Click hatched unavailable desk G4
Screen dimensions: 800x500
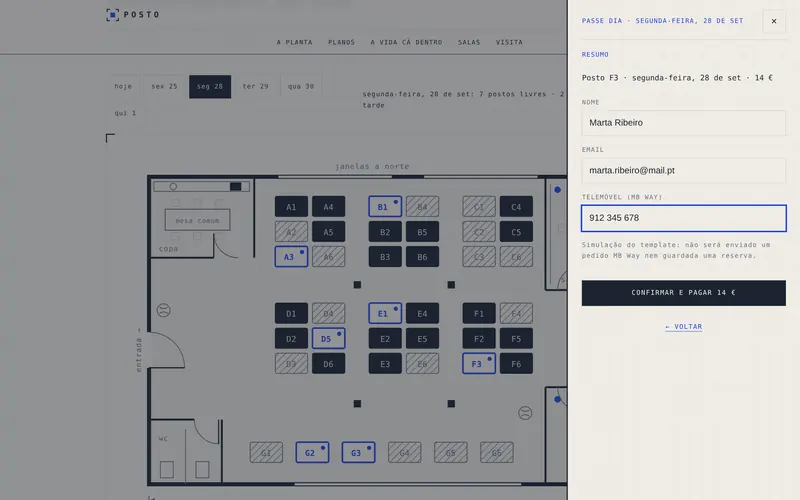[404, 453]
